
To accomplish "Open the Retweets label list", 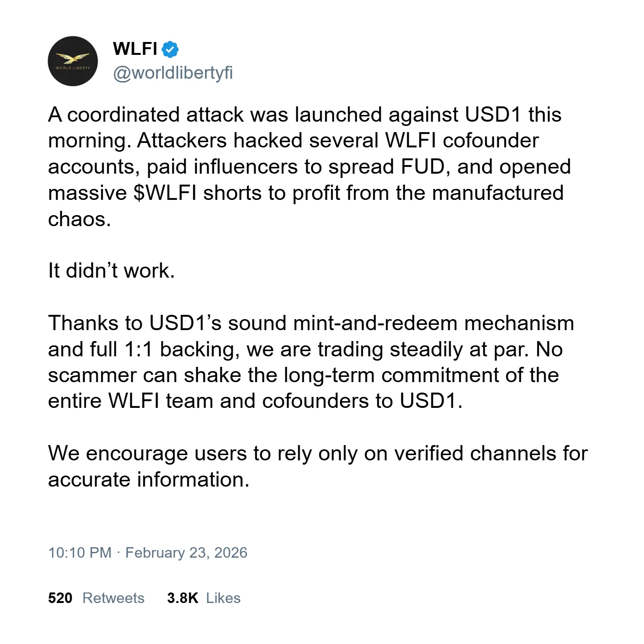I will point(113,598).
